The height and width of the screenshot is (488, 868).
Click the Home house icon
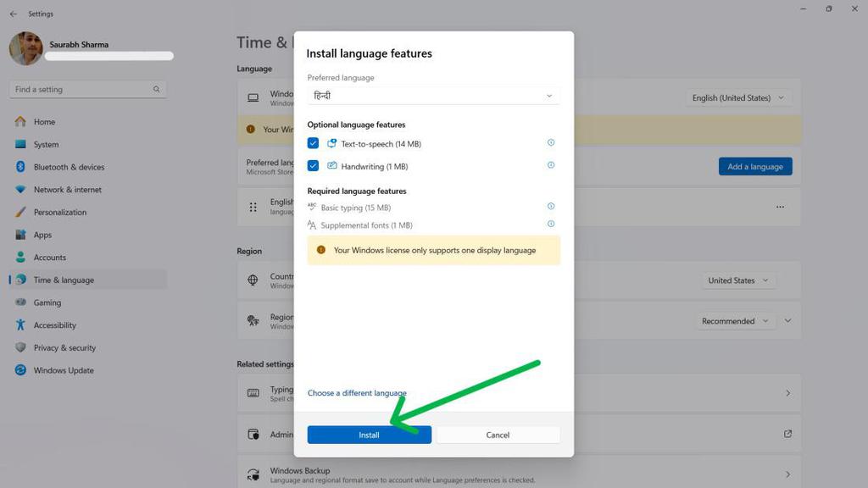[x=20, y=121]
